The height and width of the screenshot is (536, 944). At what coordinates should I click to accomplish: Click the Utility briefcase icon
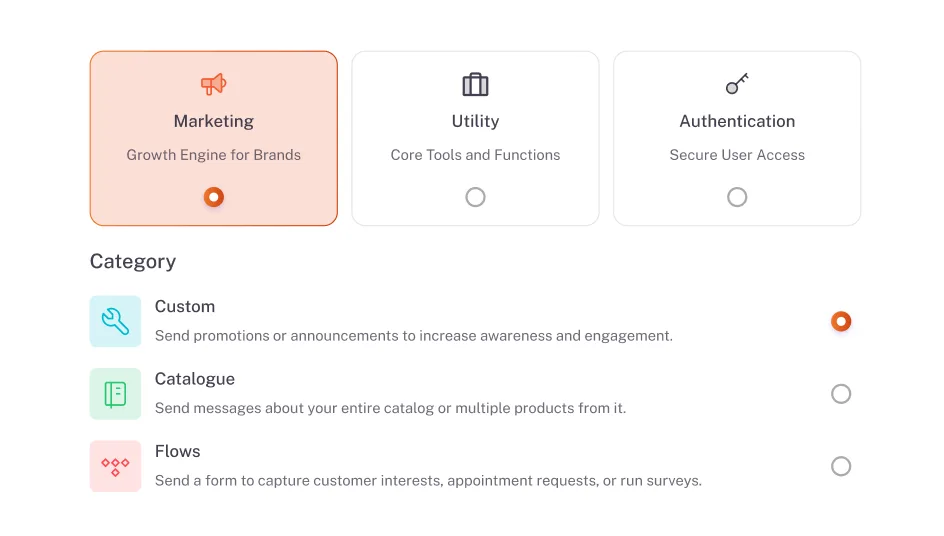[475, 85]
